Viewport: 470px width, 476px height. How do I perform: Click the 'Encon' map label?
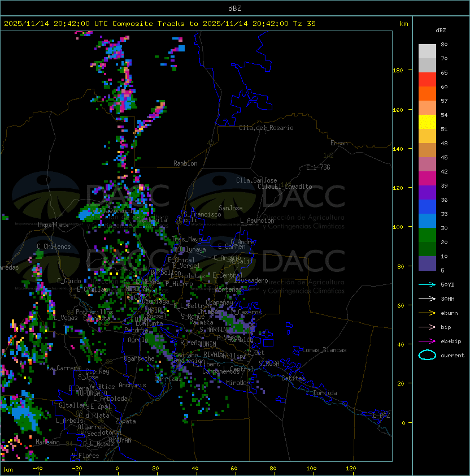click(339, 143)
